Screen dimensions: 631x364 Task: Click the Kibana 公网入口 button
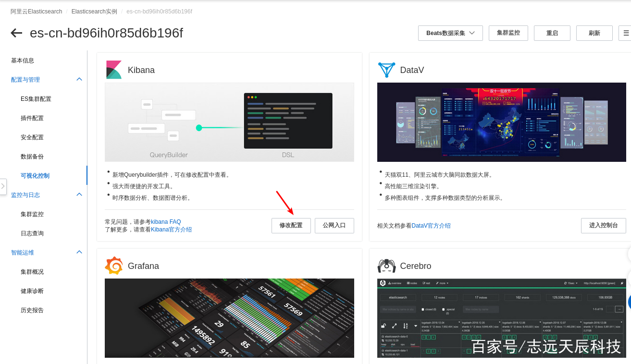coord(334,226)
